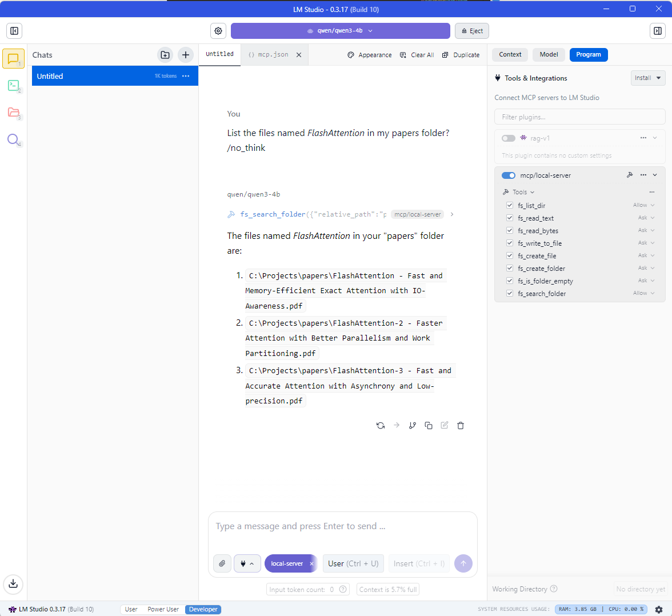The height and width of the screenshot is (616, 672).
Task: Open app settings gear in status bar
Action: point(659,609)
